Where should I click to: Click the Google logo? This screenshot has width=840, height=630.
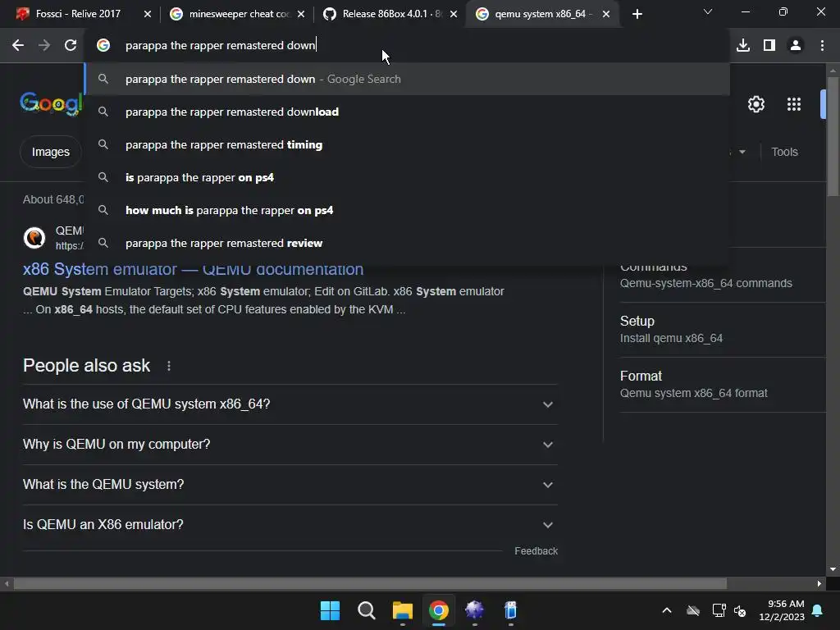click(x=52, y=103)
